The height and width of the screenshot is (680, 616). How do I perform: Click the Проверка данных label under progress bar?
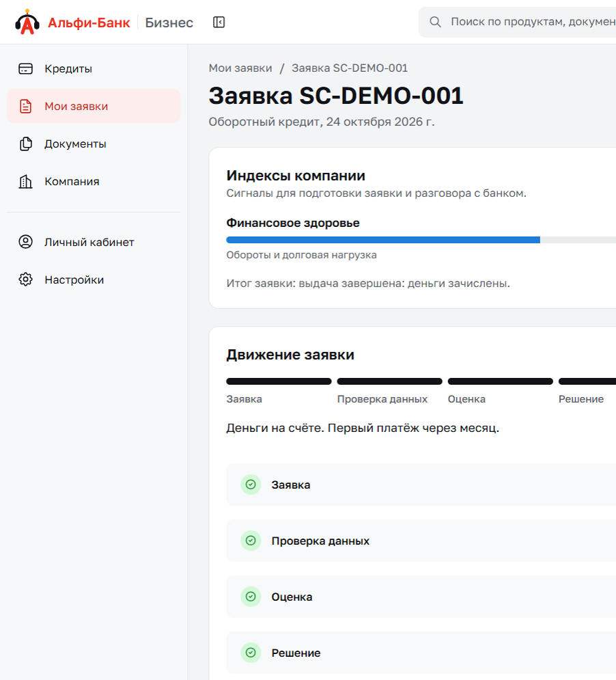382,399
